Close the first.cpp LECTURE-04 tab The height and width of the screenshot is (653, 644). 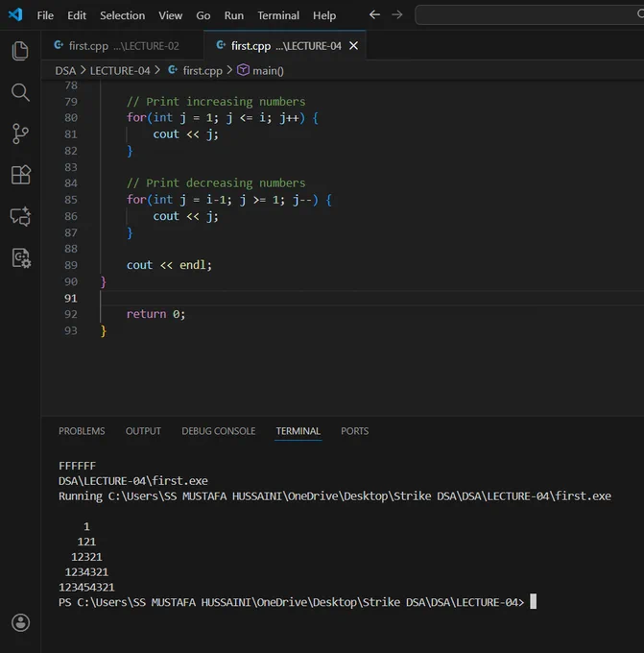(353, 46)
